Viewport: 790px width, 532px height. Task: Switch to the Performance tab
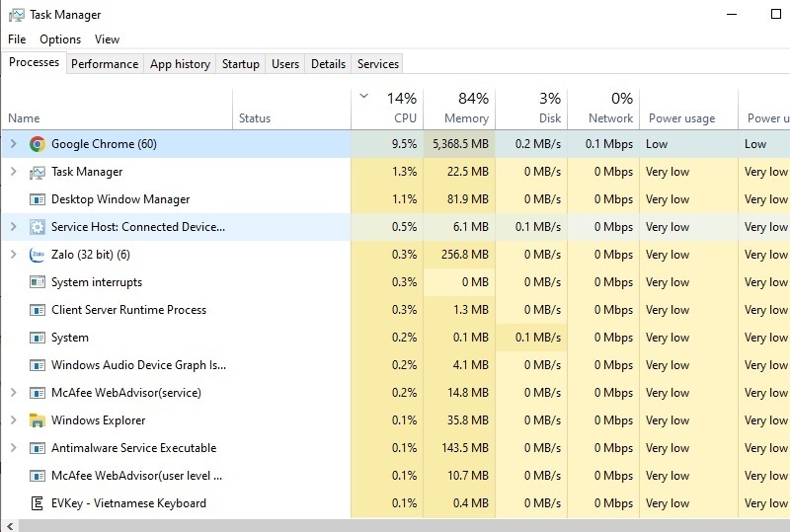(105, 64)
